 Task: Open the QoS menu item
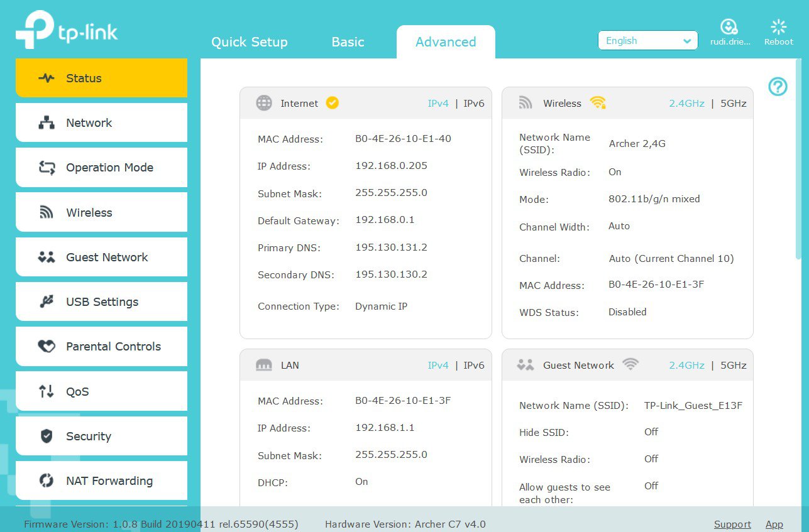tap(101, 391)
